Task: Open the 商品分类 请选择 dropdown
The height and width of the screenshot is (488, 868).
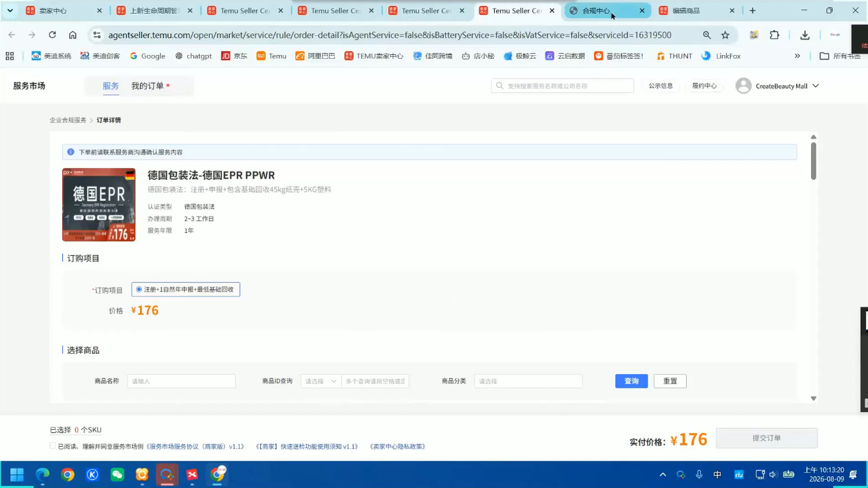Action: (528, 381)
